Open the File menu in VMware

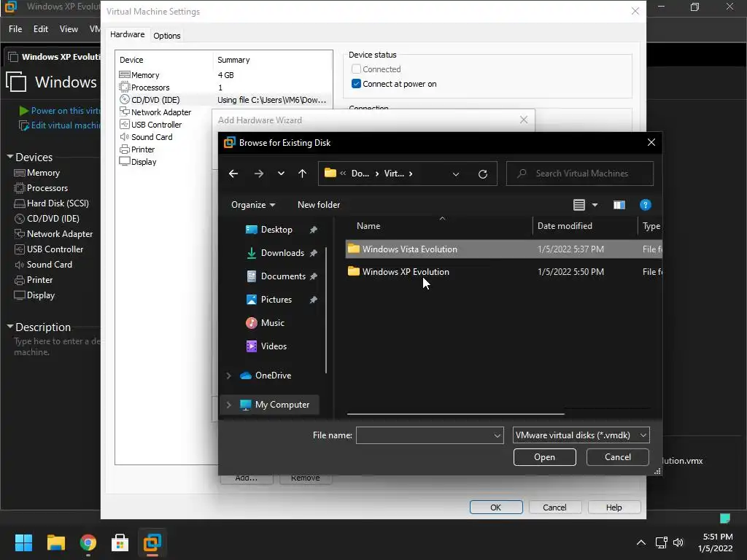tap(15, 29)
